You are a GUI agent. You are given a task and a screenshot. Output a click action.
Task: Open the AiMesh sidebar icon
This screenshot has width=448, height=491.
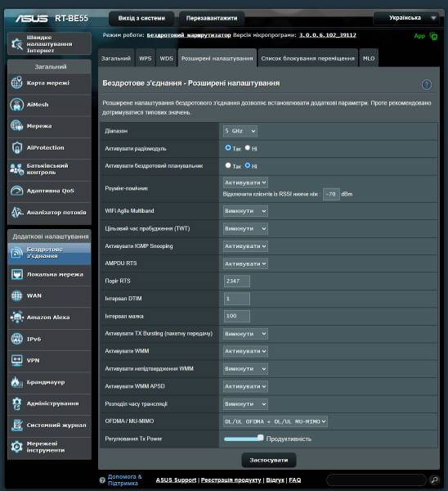tap(16, 105)
